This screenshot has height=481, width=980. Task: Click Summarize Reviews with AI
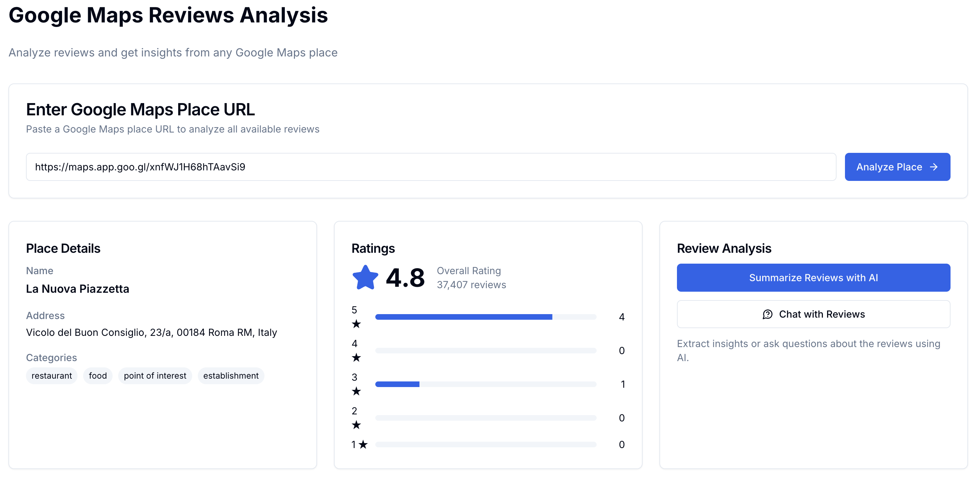point(813,278)
